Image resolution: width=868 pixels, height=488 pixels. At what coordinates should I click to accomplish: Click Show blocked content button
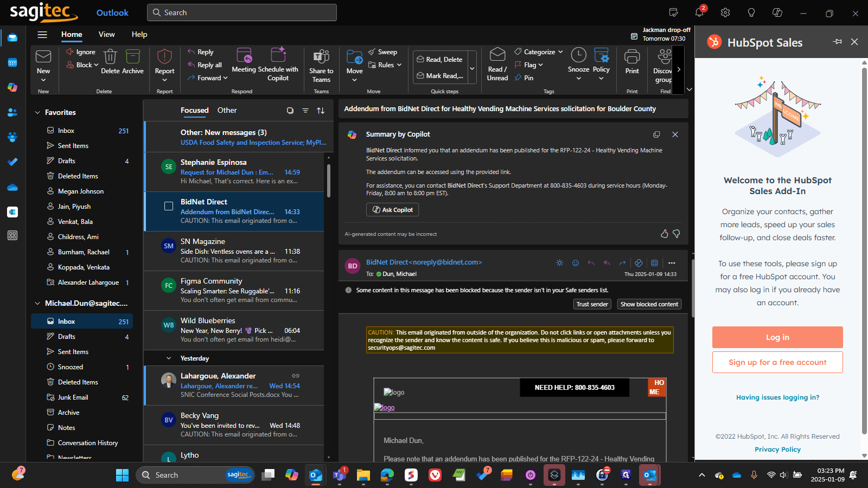coord(649,305)
